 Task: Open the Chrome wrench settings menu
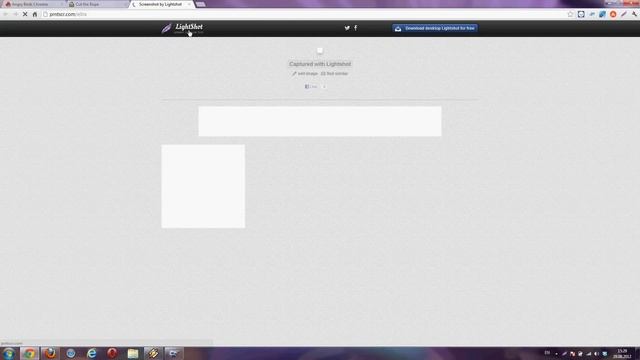[634, 14]
